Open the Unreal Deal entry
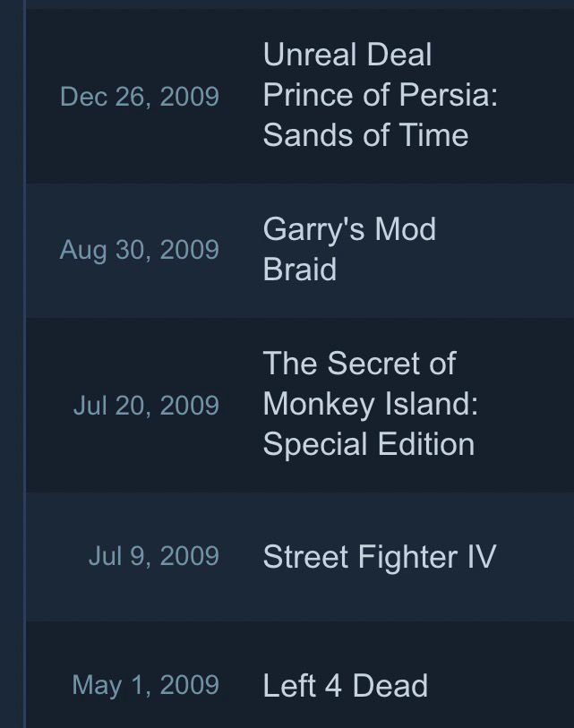The image size is (574, 728). pyautogui.click(x=347, y=55)
